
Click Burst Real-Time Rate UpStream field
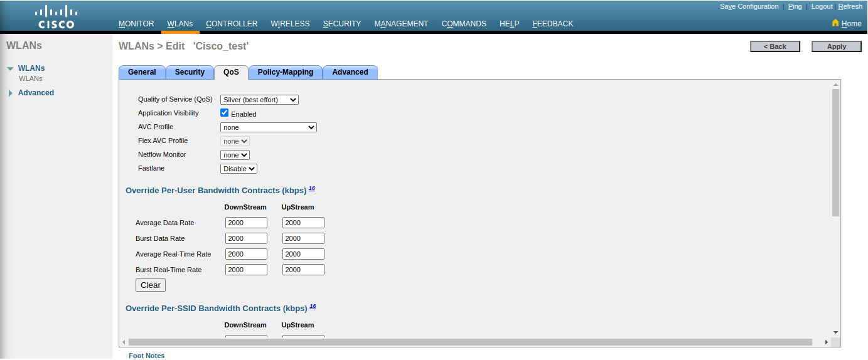click(x=303, y=270)
